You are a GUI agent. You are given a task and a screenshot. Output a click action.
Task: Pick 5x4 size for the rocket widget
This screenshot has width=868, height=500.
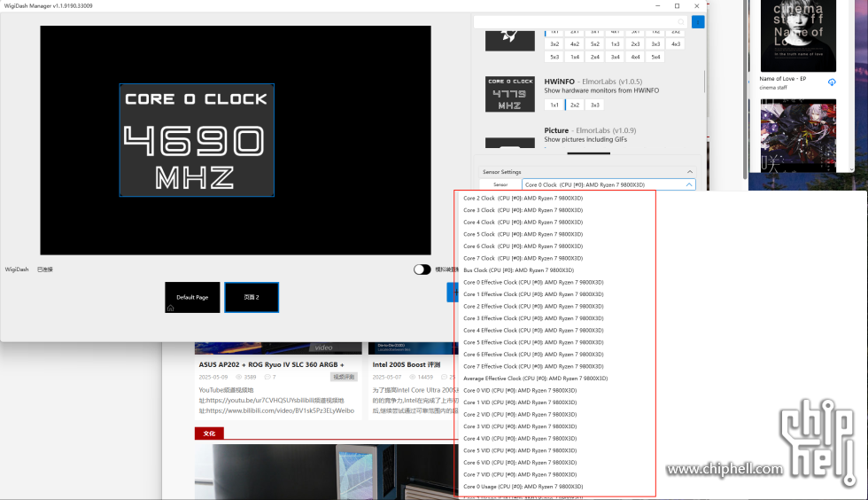tap(655, 57)
